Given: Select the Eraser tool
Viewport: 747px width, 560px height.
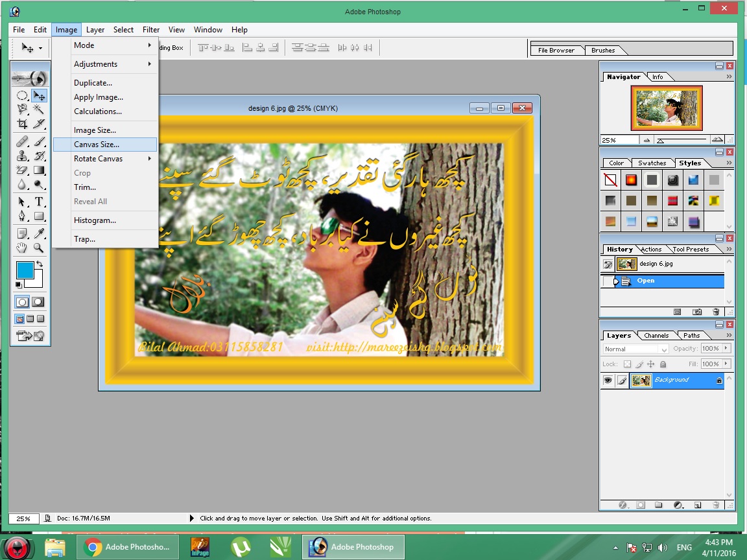Looking at the screenshot, I should (22, 170).
